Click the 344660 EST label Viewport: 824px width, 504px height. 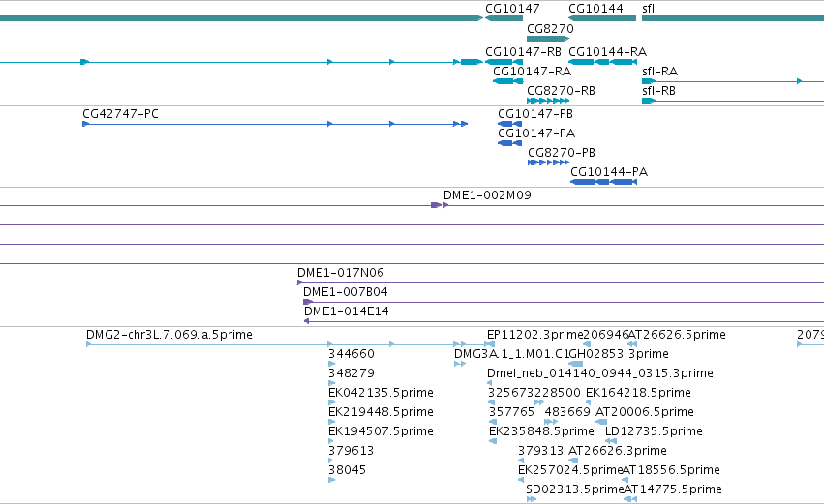click(351, 354)
